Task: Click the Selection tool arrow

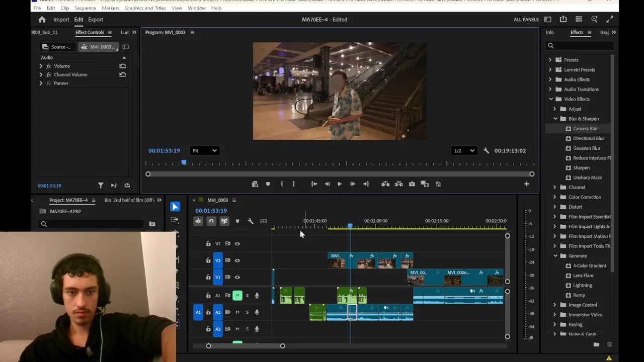Action: tap(175, 207)
